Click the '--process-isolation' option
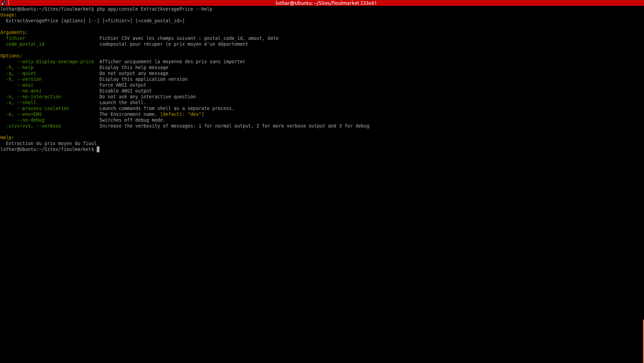 click(x=43, y=108)
